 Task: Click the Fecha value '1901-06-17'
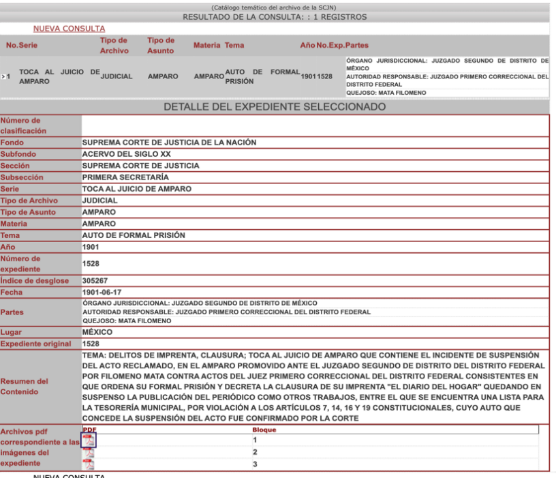tap(102, 293)
